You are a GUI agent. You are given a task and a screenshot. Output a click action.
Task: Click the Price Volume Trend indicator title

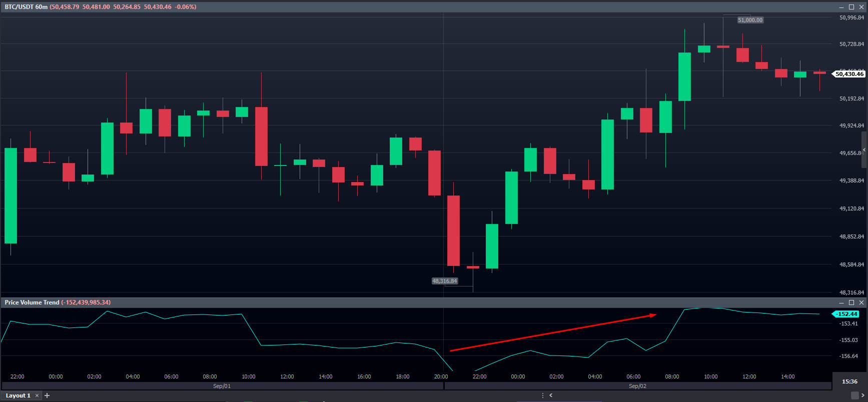[x=32, y=302]
